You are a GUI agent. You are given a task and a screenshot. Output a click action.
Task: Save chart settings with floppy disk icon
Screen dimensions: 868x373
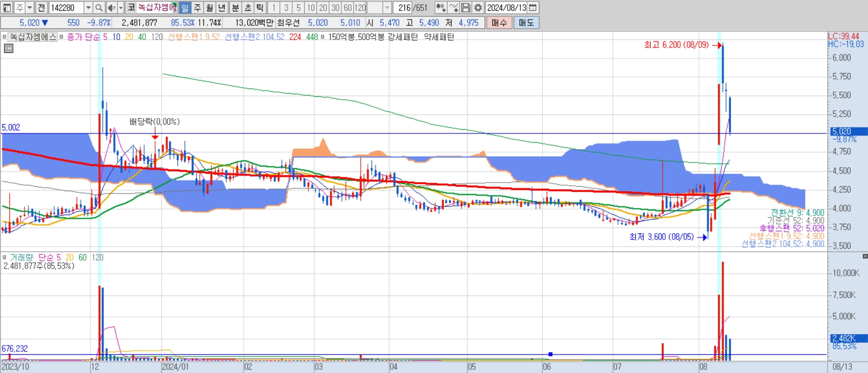pos(466,8)
